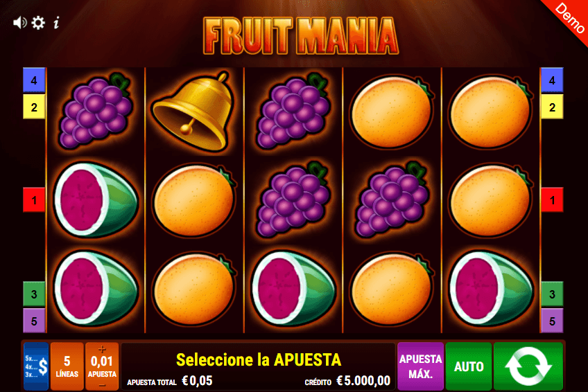
Task: Select yellow payline 2 marker on left
Action: click(x=34, y=107)
